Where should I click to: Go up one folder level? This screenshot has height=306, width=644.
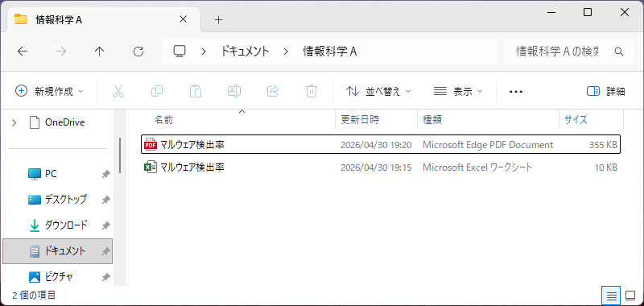(99, 52)
